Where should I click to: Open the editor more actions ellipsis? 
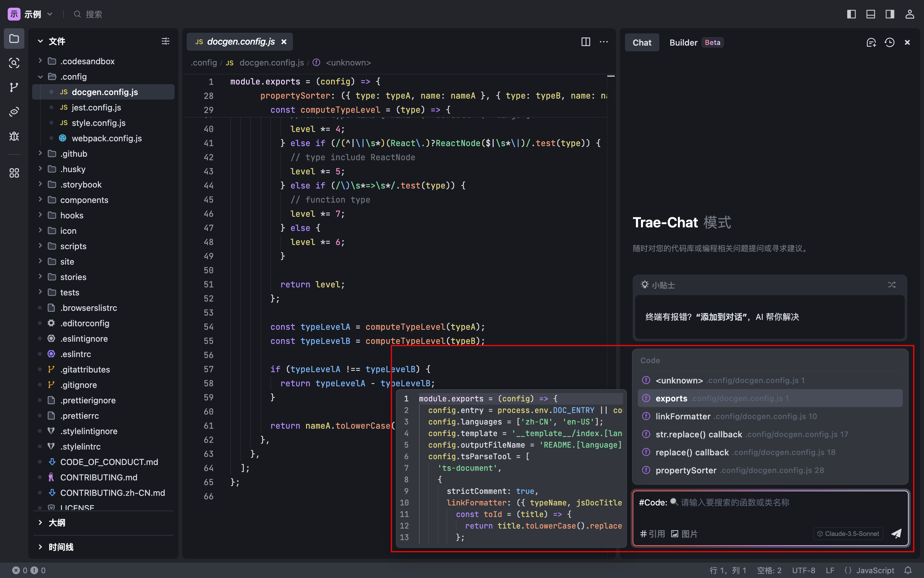604,42
